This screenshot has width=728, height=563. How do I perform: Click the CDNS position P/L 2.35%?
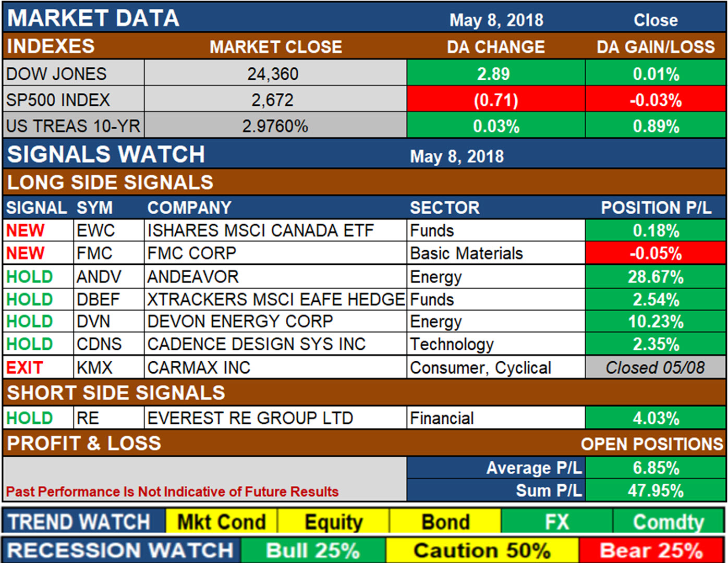656,344
